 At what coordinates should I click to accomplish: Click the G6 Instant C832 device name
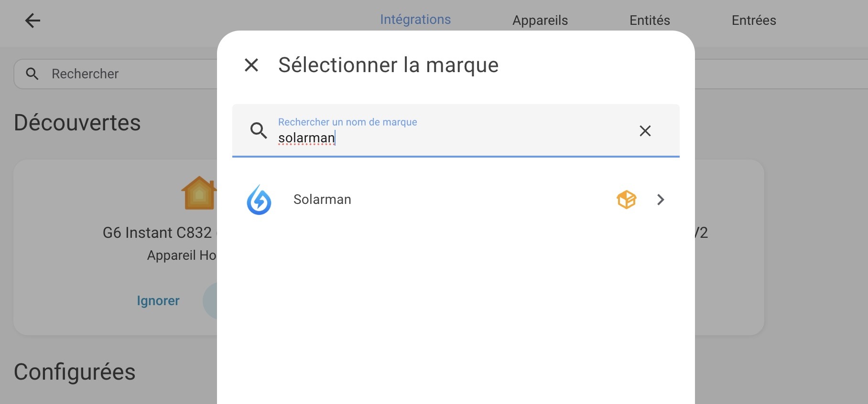[x=158, y=233]
